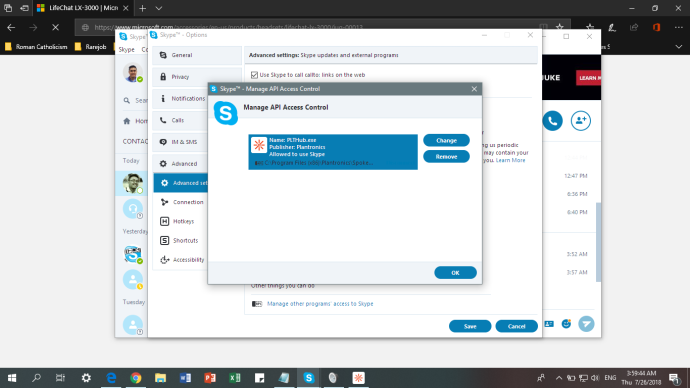Open browser settings and more menu

click(x=679, y=27)
